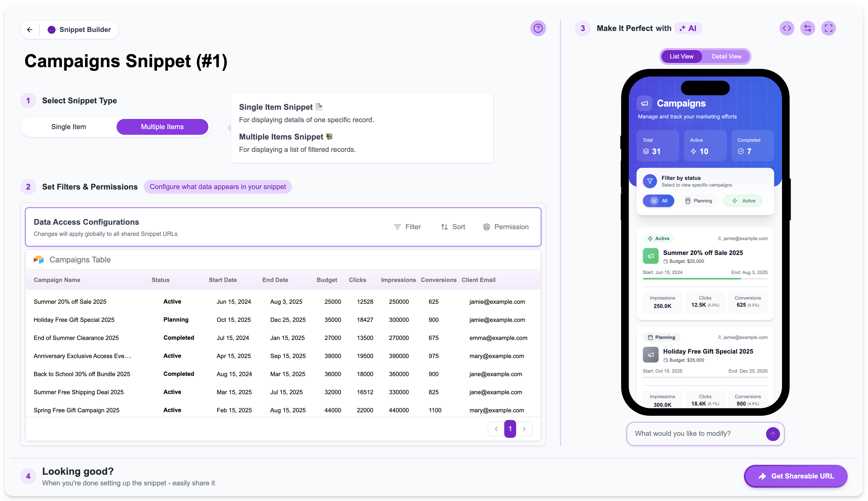Click the Get Shareable URL button
Image resolution: width=868 pixels, height=501 pixels.
pyautogui.click(x=795, y=476)
